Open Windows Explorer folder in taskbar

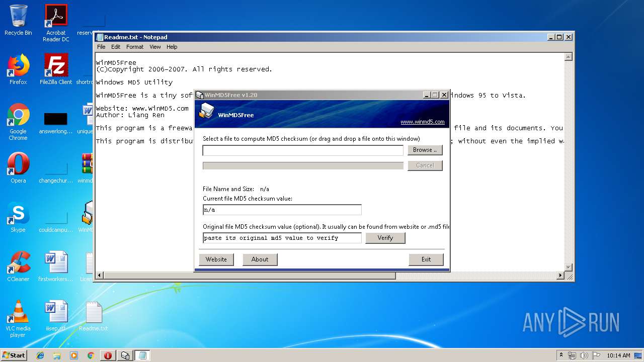(x=57, y=355)
